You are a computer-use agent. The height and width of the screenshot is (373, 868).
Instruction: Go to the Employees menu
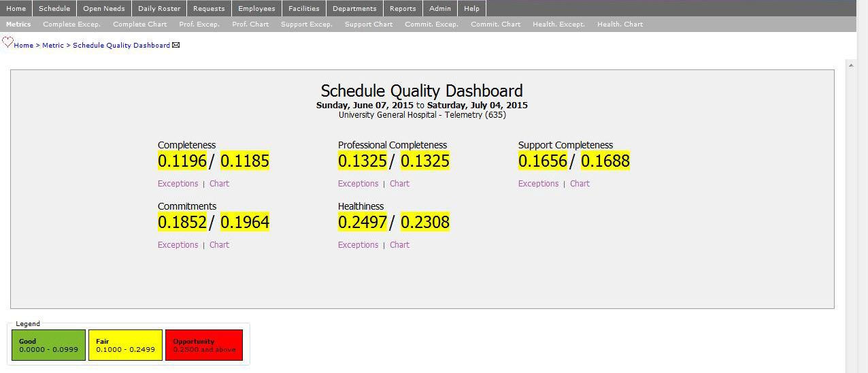tap(256, 9)
